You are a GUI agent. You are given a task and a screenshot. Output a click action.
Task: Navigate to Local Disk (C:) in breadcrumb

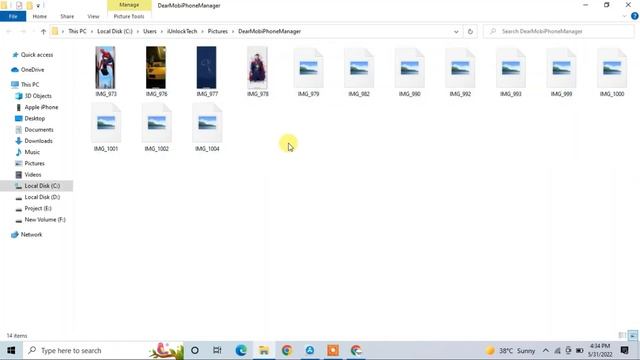115,31
